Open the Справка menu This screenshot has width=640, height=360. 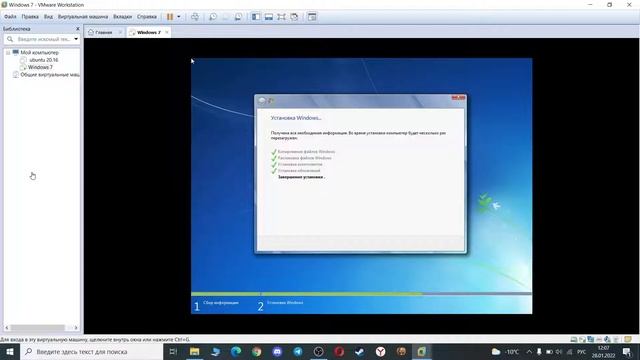(x=147, y=17)
